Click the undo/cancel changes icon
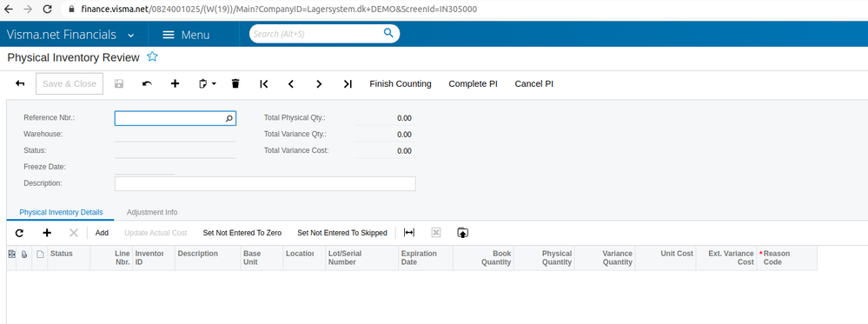 [147, 83]
